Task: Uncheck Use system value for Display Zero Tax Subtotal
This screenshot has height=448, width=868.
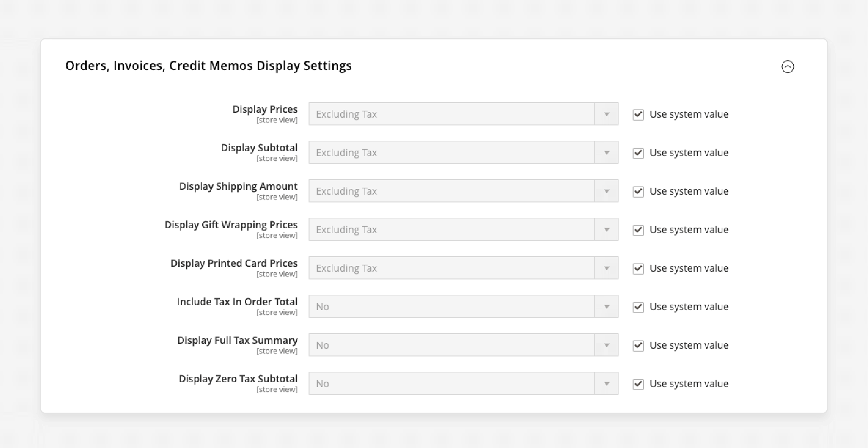Action: 638,384
